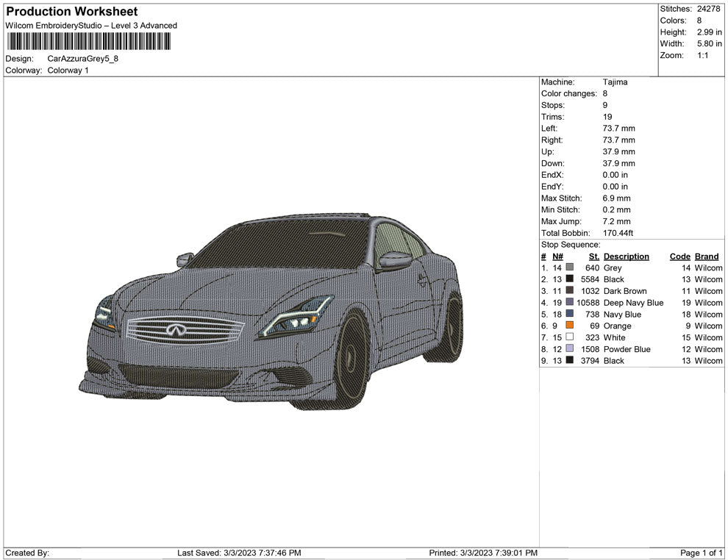Viewport: 728px width, 560px height.
Task: Click the Description column header
Action: pos(626,256)
